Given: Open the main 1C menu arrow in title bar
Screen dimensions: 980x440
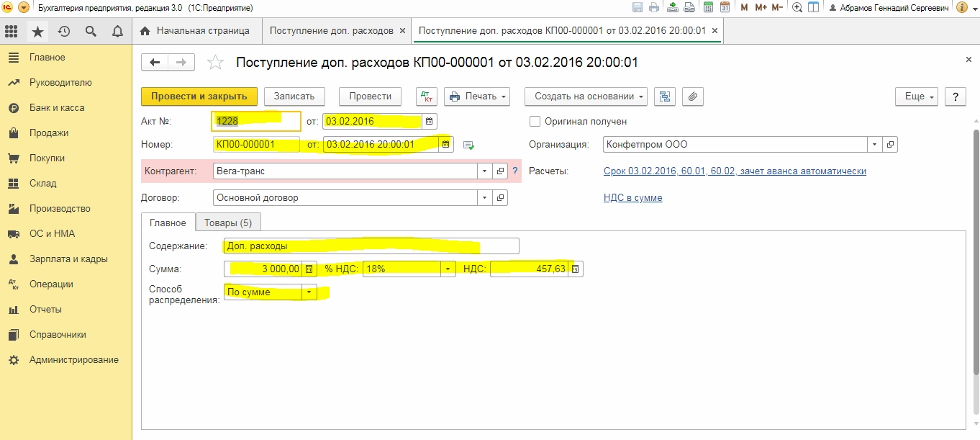Looking at the screenshot, I should pos(23,7).
